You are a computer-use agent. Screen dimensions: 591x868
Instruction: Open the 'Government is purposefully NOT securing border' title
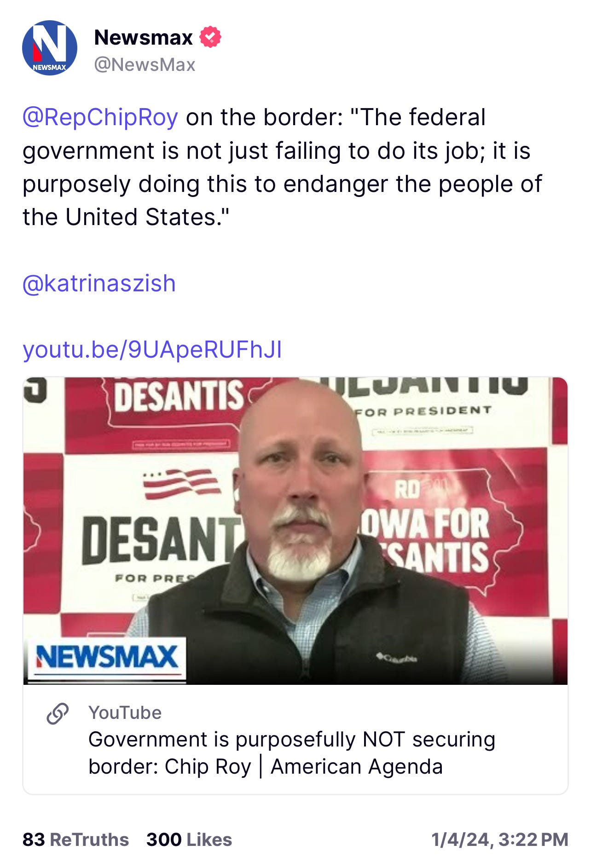[x=292, y=753]
